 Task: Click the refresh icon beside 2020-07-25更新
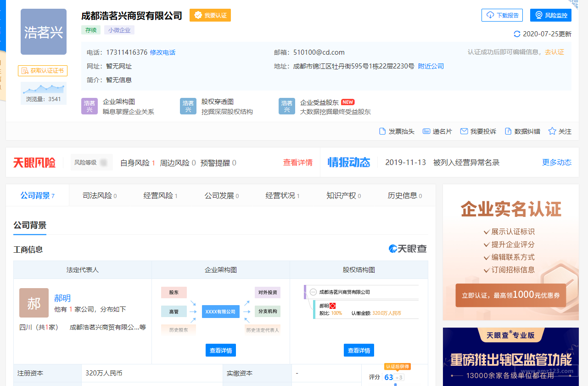click(x=517, y=34)
